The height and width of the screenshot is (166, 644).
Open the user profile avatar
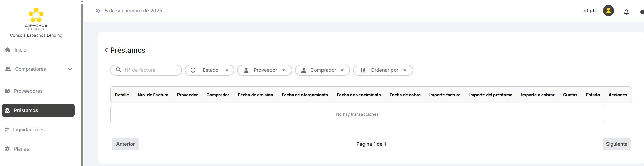[x=608, y=11]
